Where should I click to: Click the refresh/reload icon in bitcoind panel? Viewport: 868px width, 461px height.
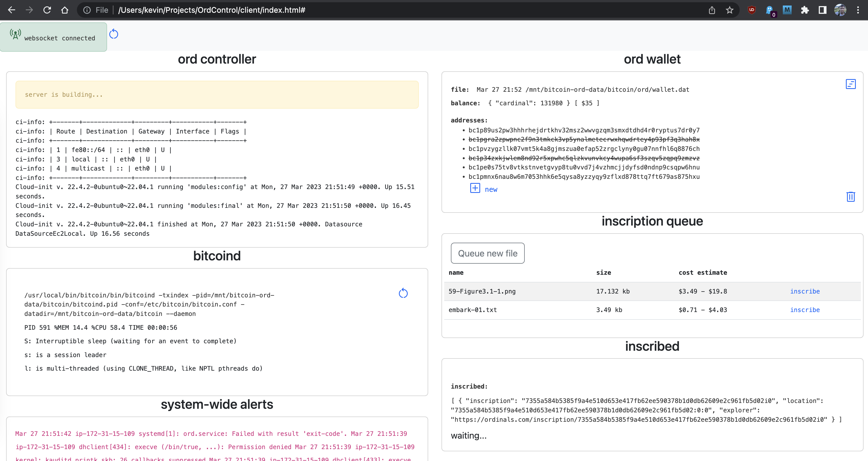click(404, 293)
